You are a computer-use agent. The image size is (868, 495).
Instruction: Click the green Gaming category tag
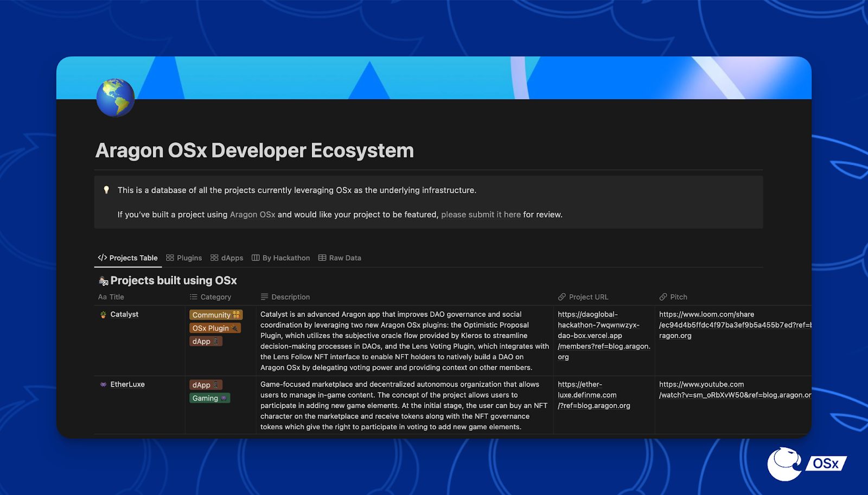pyautogui.click(x=209, y=398)
